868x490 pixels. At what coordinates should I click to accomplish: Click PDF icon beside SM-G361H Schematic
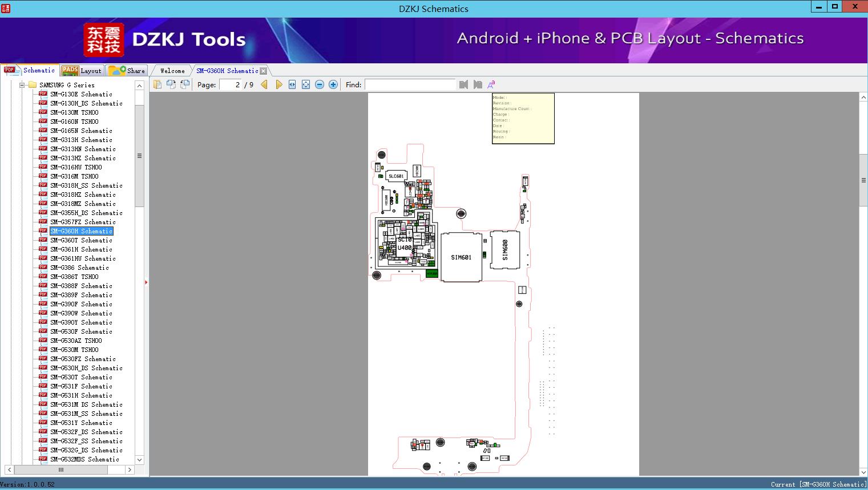43,249
